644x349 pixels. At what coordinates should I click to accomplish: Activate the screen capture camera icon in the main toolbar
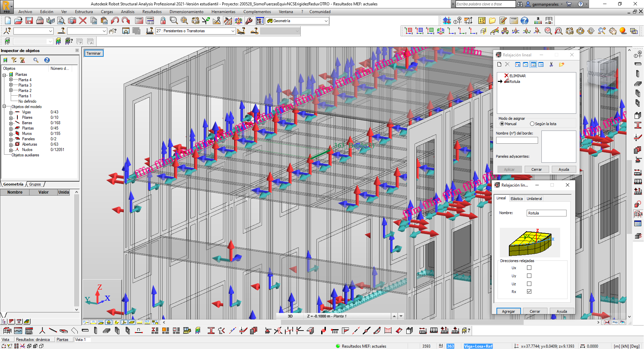click(x=71, y=20)
